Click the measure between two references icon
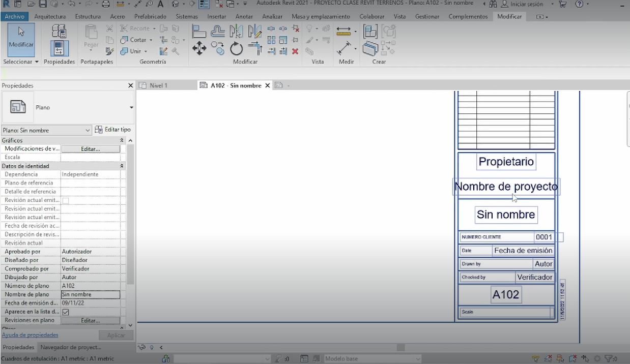The height and width of the screenshot is (364, 630). click(345, 49)
